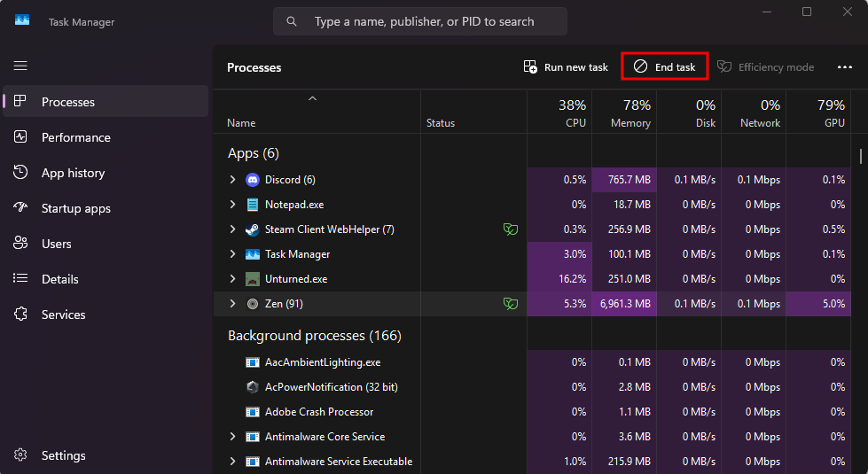Image resolution: width=868 pixels, height=474 pixels.
Task: Click the Services puzzle-piece icon
Action: tap(20, 314)
